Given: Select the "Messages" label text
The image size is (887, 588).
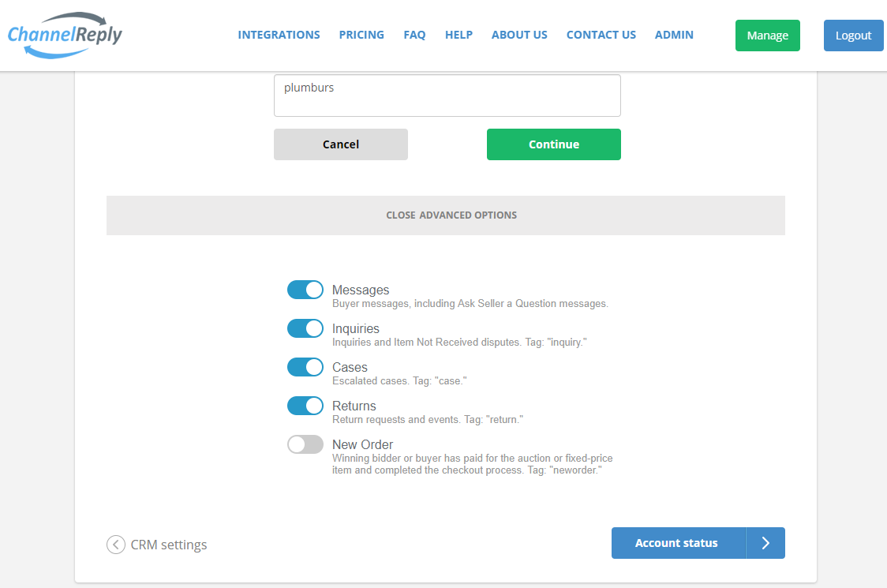Looking at the screenshot, I should [x=361, y=290].
